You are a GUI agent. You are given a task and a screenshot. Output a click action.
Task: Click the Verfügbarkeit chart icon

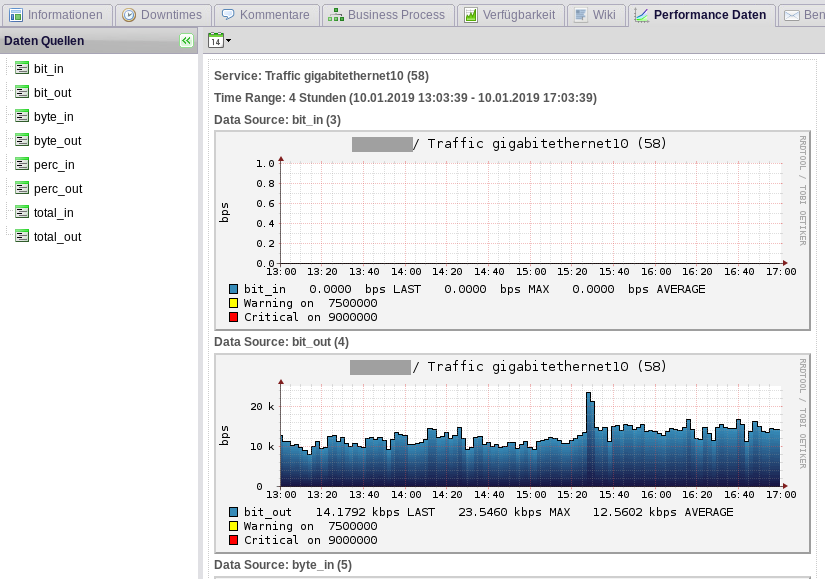[x=471, y=15]
